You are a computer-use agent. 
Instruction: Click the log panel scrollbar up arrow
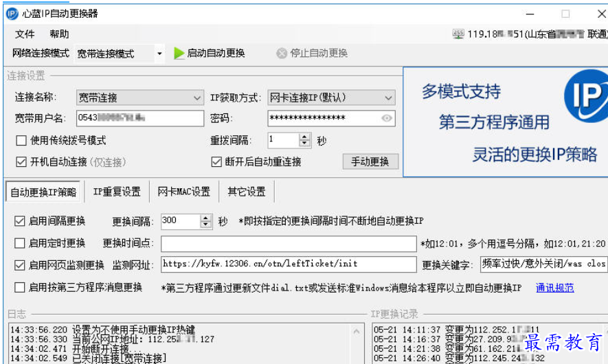(357, 332)
